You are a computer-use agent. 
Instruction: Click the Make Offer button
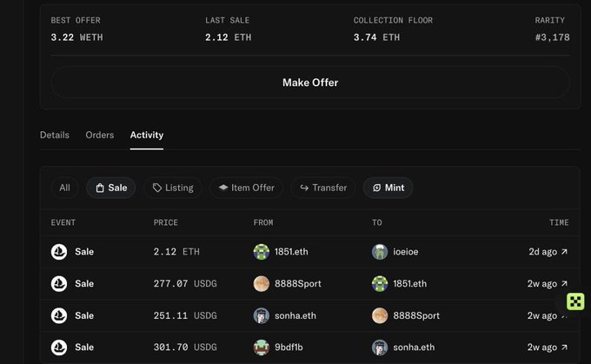310,83
